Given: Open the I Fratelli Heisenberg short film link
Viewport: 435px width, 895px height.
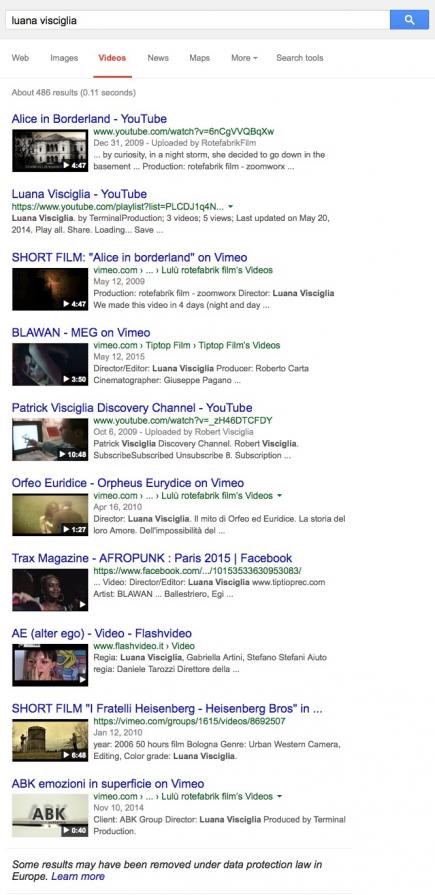Looking at the screenshot, I should (167, 709).
